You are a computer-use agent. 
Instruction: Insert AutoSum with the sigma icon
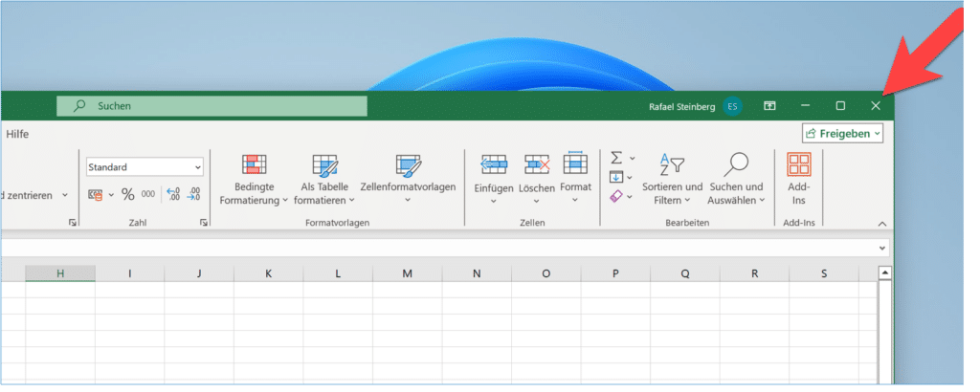(x=617, y=158)
